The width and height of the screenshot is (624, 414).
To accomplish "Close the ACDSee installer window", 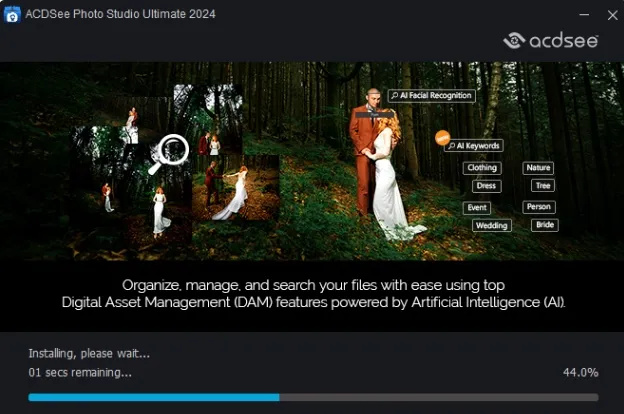I will (x=612, y=15).
